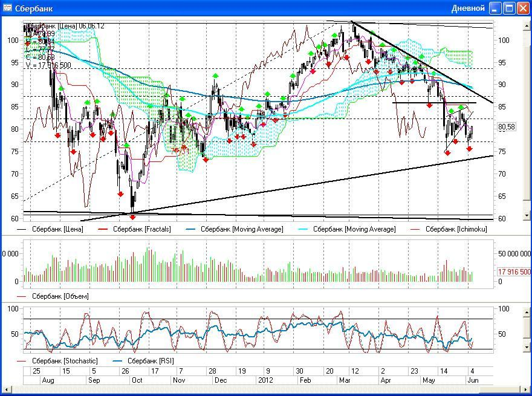Click Stochastic panel scroll down arrow
Viewport: 532px width, 396px height.
tap(527, 347)
